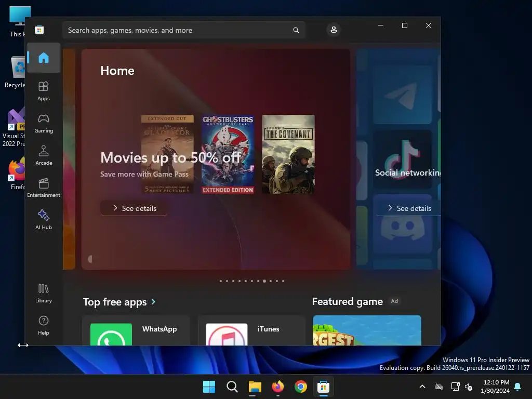Open the clock showing 12:10 PM
532x399 pixels.
coord(495,387)
